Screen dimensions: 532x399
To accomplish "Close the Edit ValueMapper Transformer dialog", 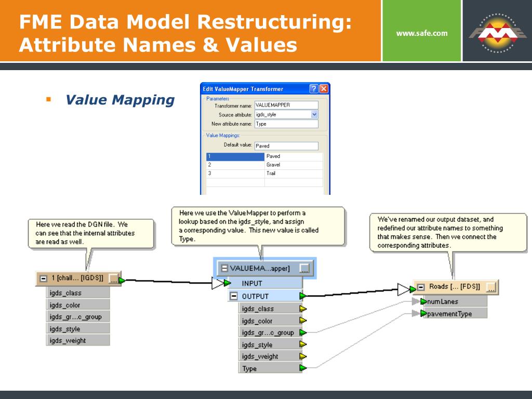I will (x=324, y=89).
